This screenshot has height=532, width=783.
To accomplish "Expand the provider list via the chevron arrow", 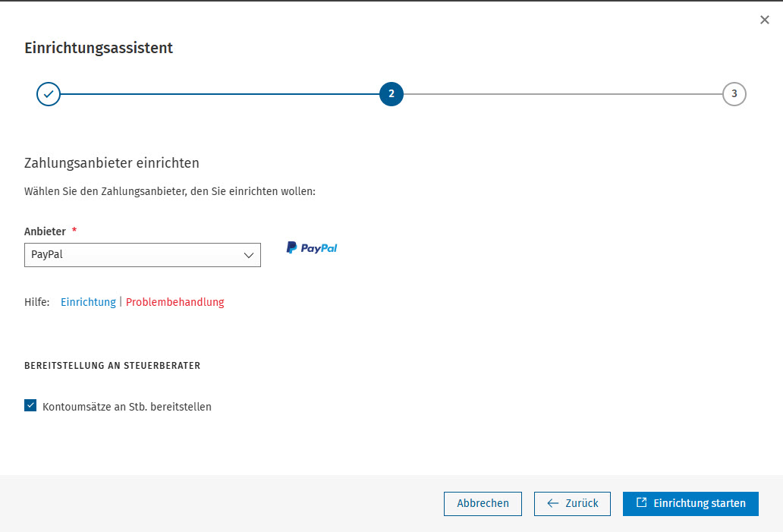I will click(x=249, y=255).
